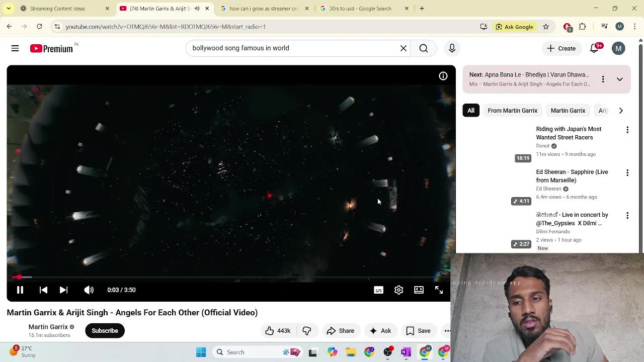Switch to theater mode
This screenshot has width=644, height=362.
click(x=419, y=290)
